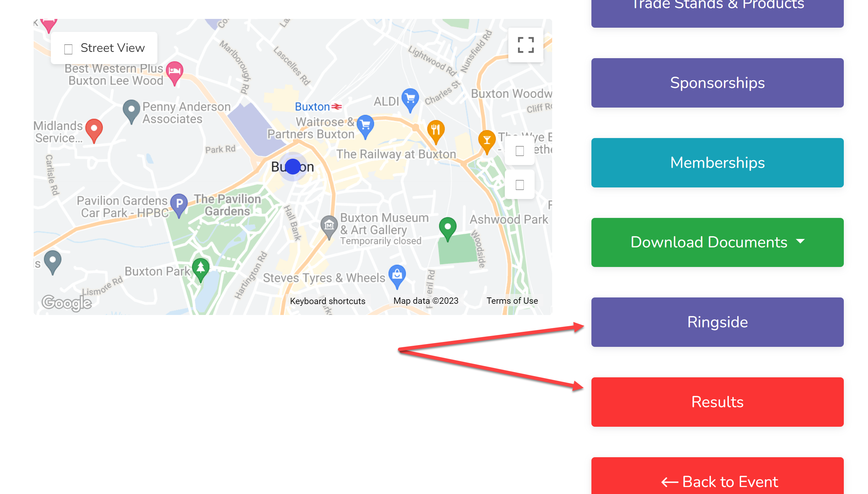The image size is (868, 494).
Task: Open the Sponsorships page
Action: pos(717,83)
